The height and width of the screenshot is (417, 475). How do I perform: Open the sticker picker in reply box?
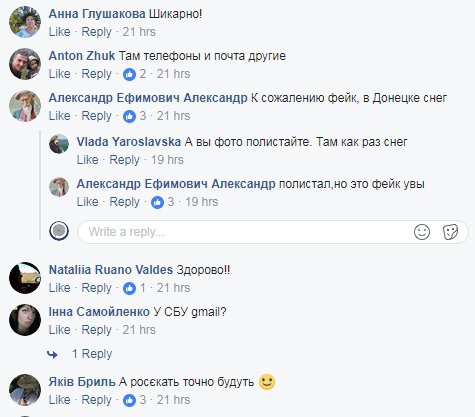pyautogui.click(x=450, y=232)
